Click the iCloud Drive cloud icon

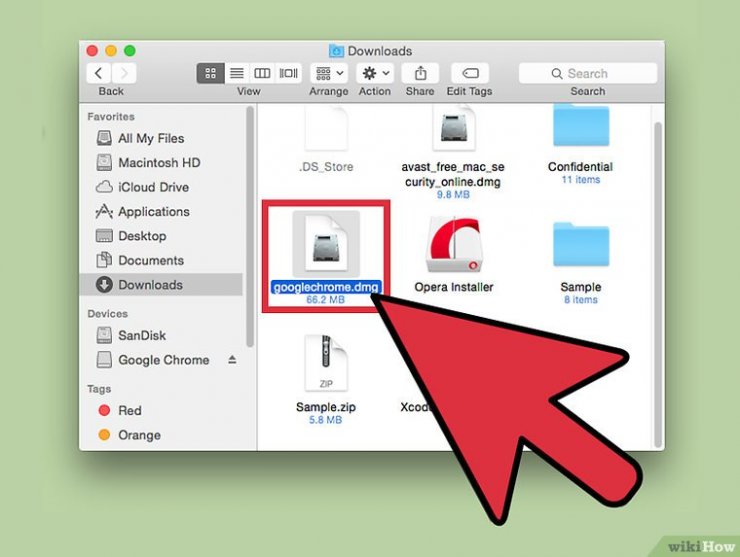coord(104,187)
